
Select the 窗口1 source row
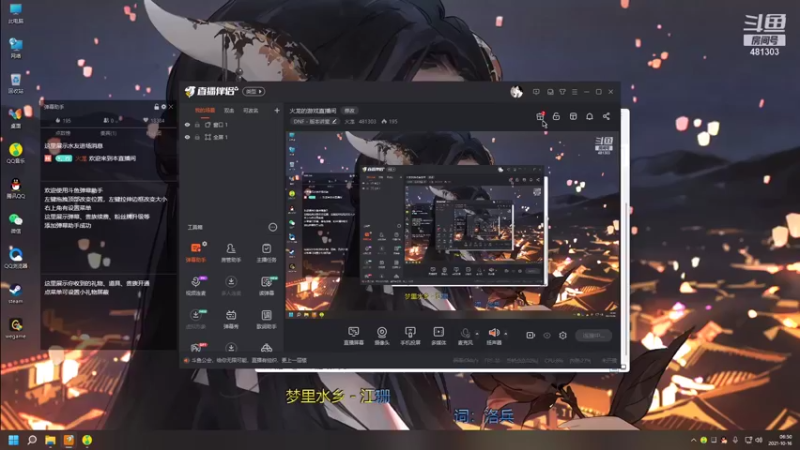click(x=232, y=124)
